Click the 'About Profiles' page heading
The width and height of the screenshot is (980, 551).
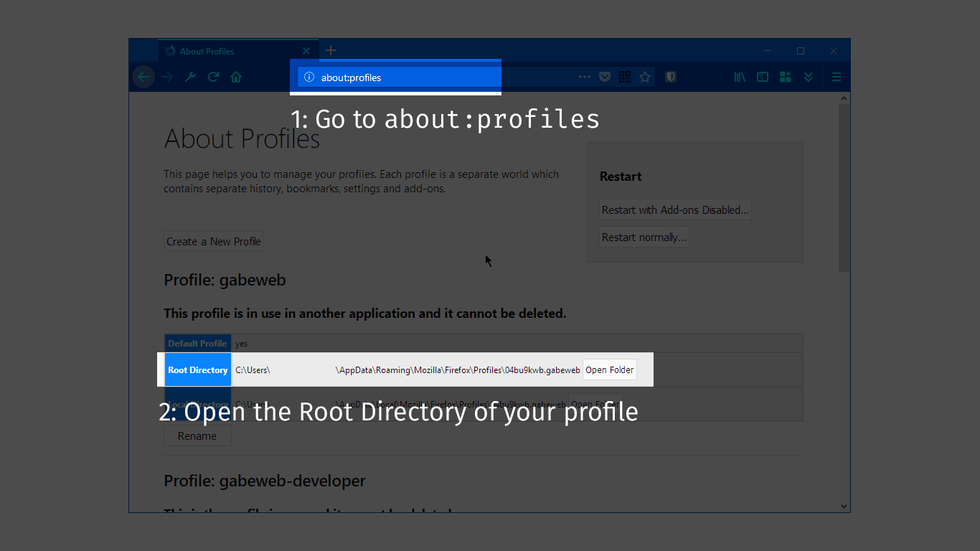pos(242,138)
